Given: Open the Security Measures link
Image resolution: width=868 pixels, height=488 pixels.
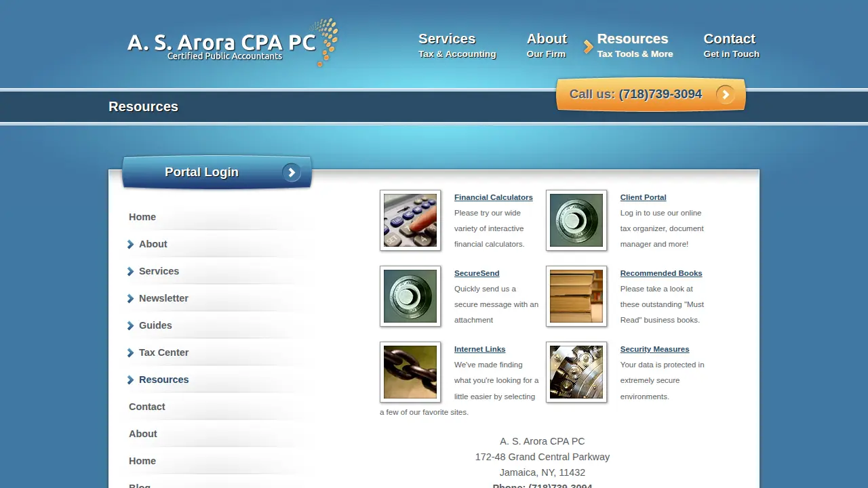Looking at the screenshot, I should 654,349.
